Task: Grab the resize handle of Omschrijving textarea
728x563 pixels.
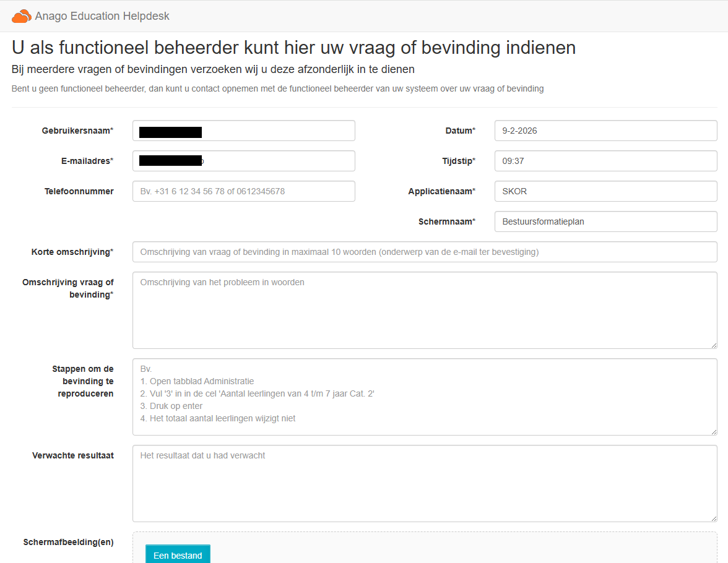Action: click(714, 345)
